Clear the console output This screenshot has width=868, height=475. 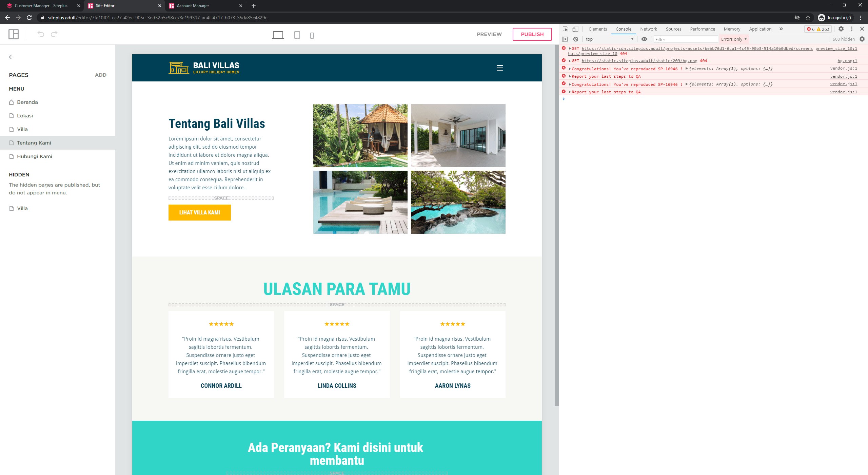[x=575, y=39]
